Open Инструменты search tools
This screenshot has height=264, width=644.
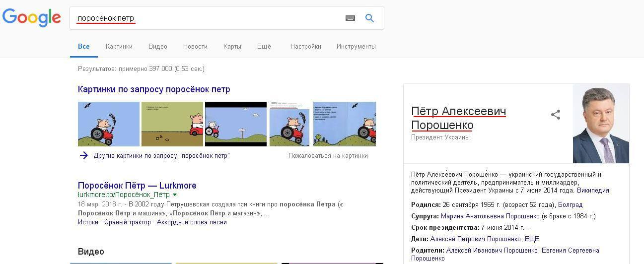(x=356, y=46)
